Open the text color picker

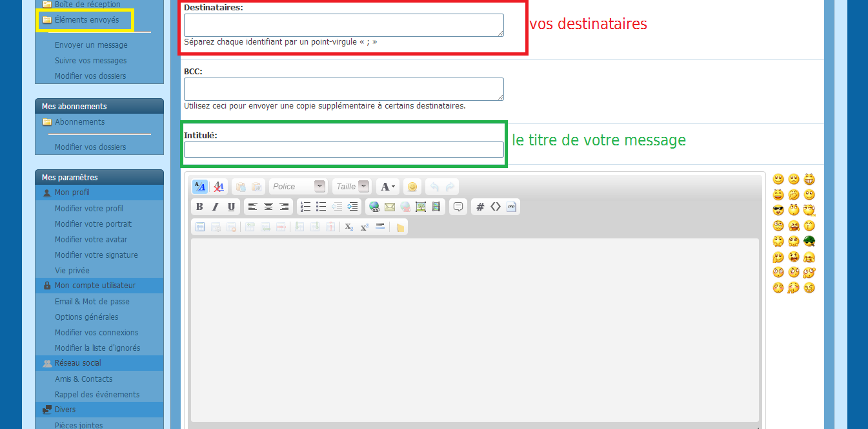[x=388, y=187]
